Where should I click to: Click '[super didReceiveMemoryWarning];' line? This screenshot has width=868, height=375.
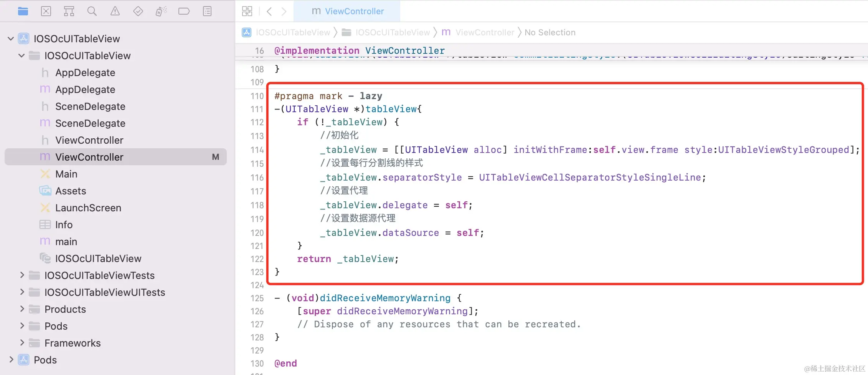(x=388, y=311)
